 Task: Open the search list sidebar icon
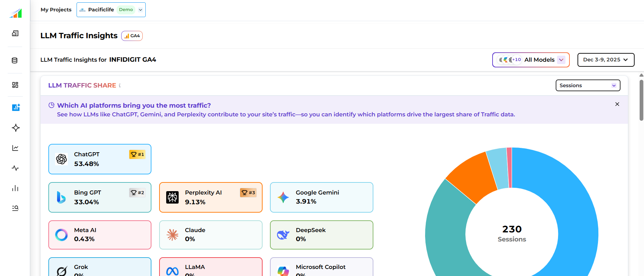(x=15, y=208)
